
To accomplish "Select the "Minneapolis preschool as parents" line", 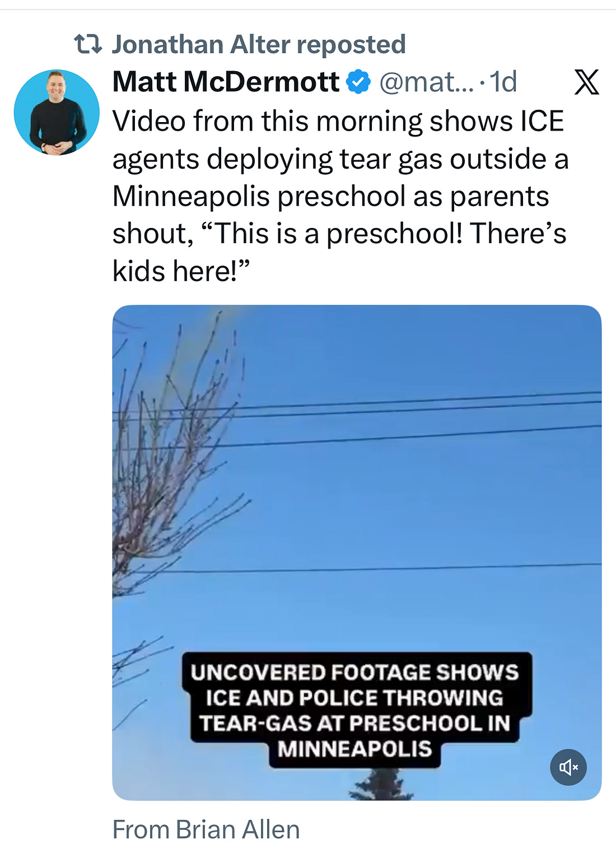I will click(330, 196).
